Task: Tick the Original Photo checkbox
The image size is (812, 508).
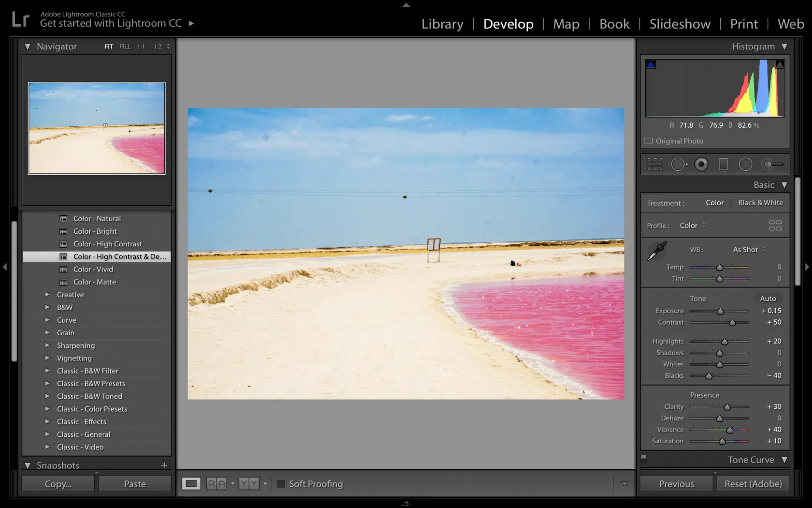Action: tap(649, 141)
